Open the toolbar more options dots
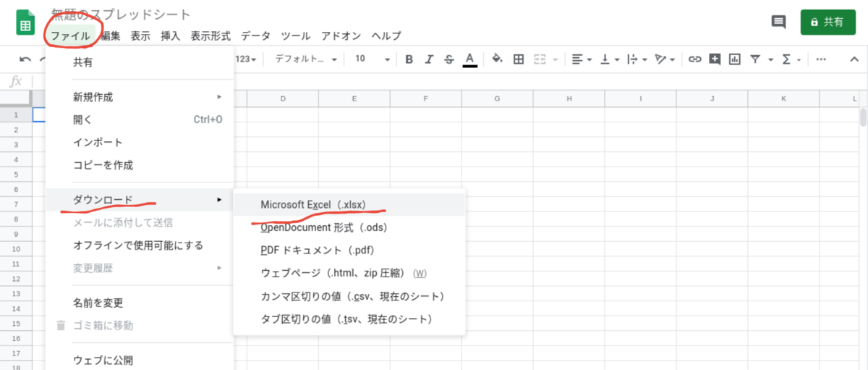Viewport: 868px width, 370px height. [x=821, y=59]
